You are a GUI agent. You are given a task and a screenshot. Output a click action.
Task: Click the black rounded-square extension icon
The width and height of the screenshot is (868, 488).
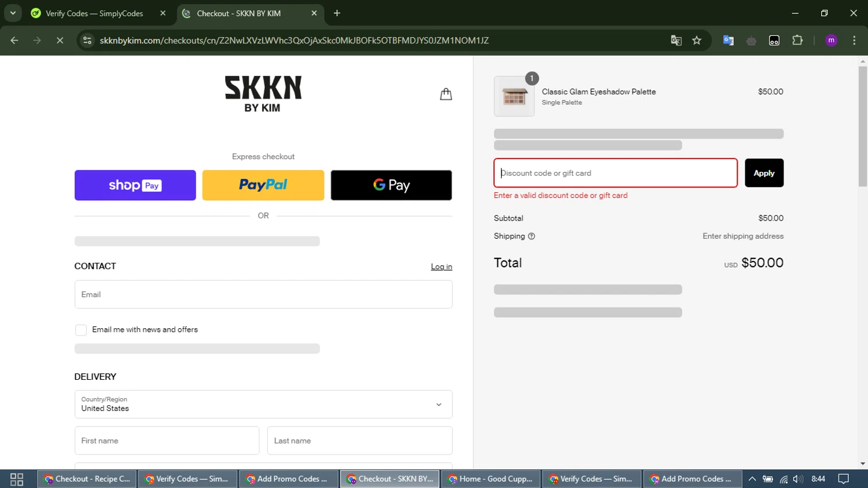coord(774,41)
